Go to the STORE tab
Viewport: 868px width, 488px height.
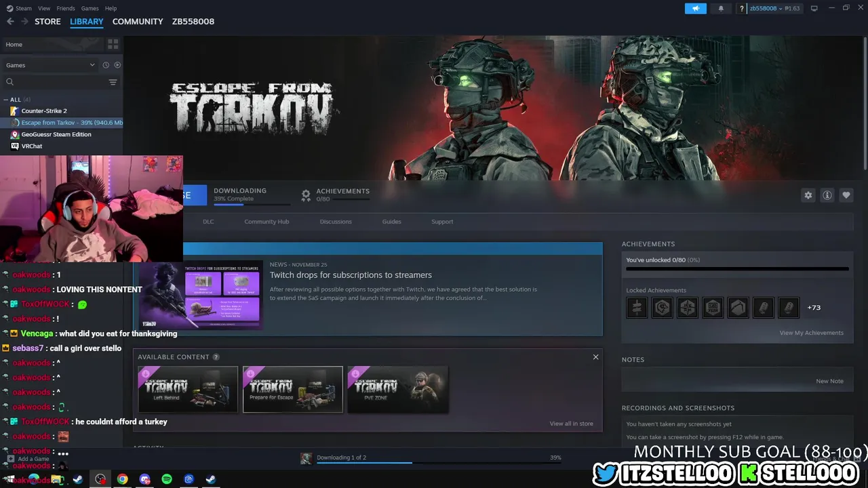pyautogui.click(x=47, y=22)
